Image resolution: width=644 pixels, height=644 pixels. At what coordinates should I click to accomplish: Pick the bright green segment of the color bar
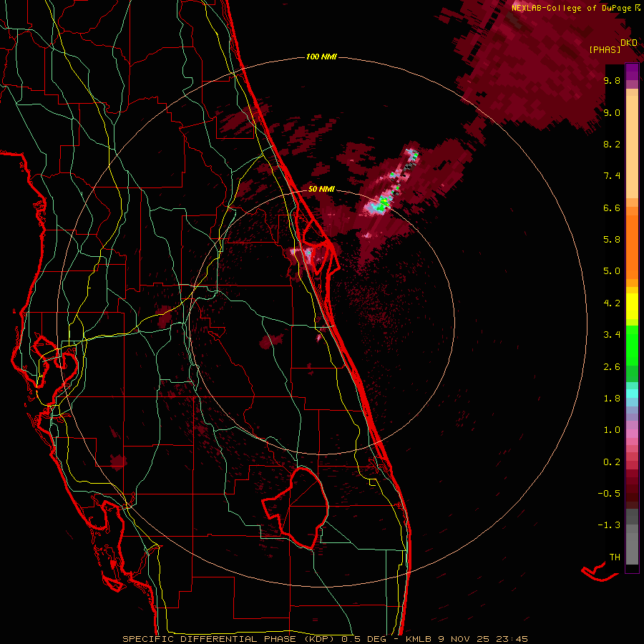(x=632, y=345)
